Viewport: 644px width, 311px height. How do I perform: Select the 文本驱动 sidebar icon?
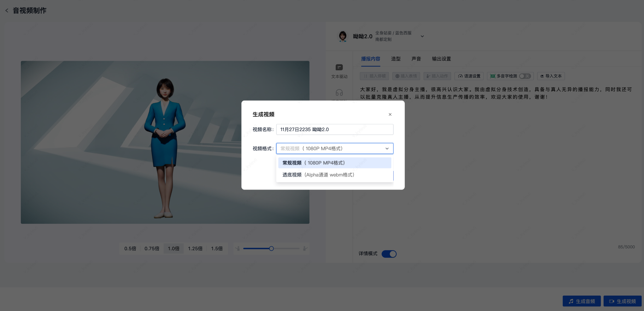coord(339,67)
